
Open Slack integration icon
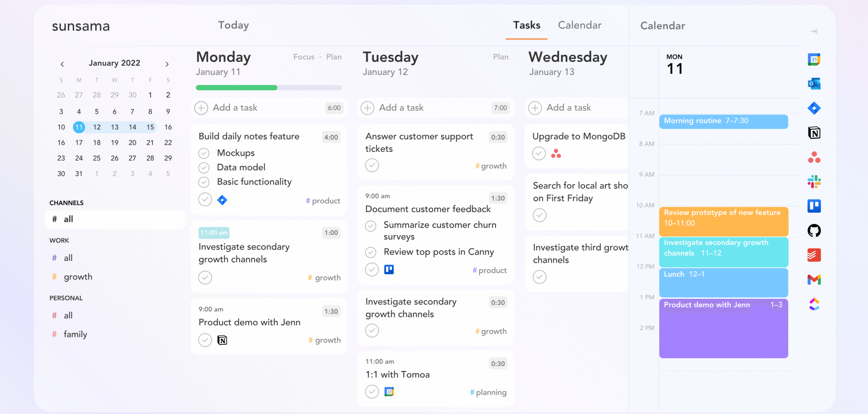coord(814,182)
